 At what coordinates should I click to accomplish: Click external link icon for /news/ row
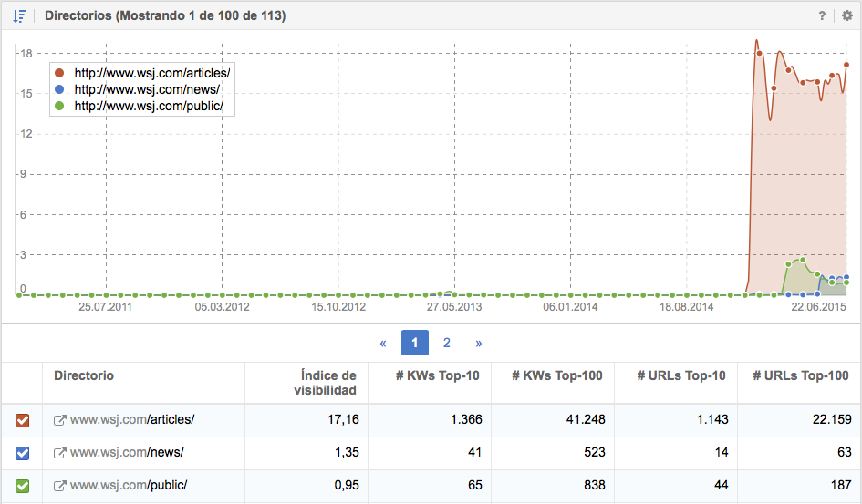click(x=60, y=453)
